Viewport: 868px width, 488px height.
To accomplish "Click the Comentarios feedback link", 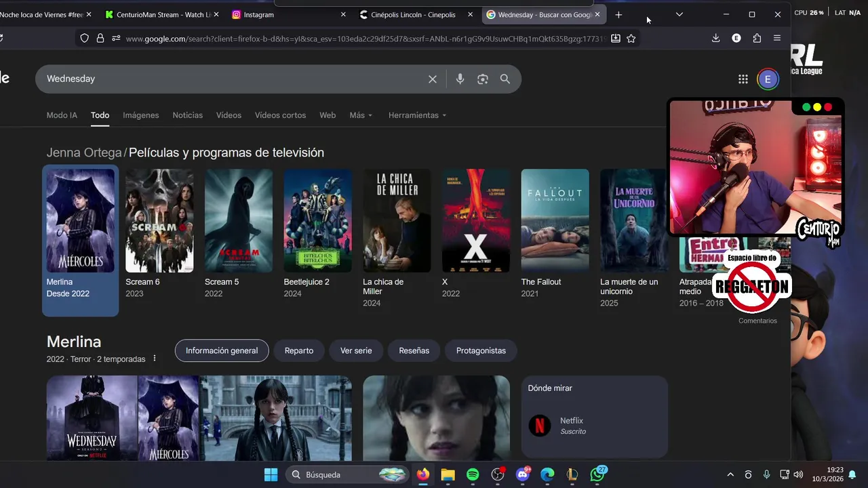I will (757, 321).
